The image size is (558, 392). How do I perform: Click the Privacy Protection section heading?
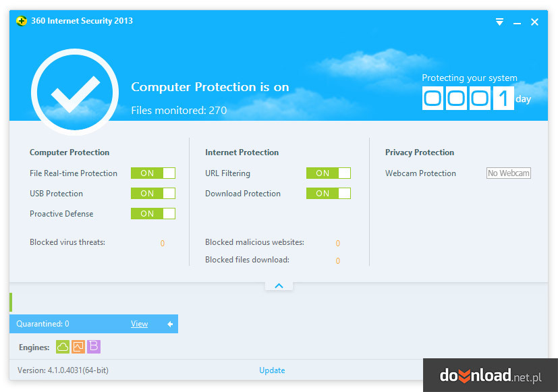tap(420, 152)
